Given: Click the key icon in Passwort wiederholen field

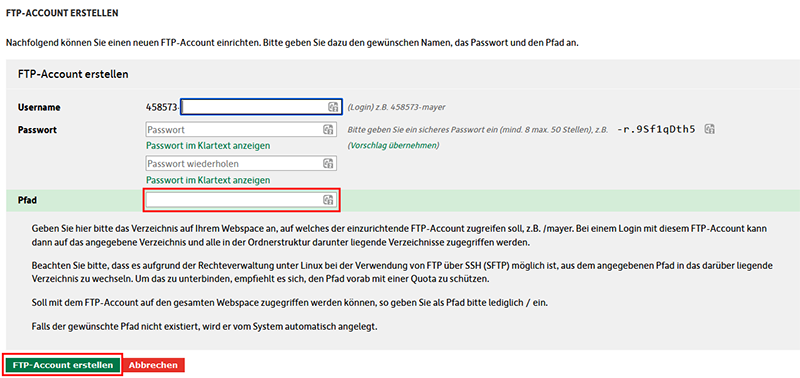Looking at the screenshot, I should (x=328, y=164).
